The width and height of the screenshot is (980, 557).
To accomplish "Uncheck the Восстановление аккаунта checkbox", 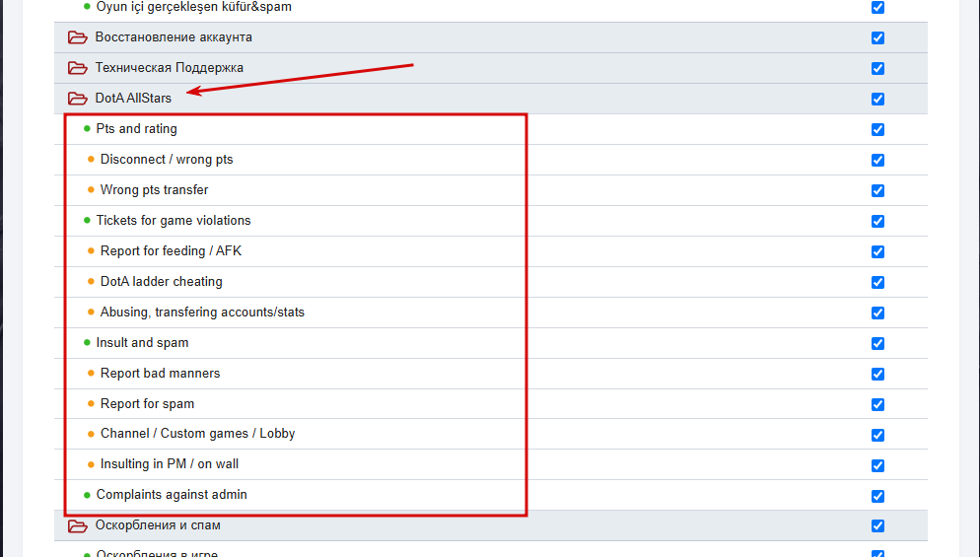I will 877,37.
